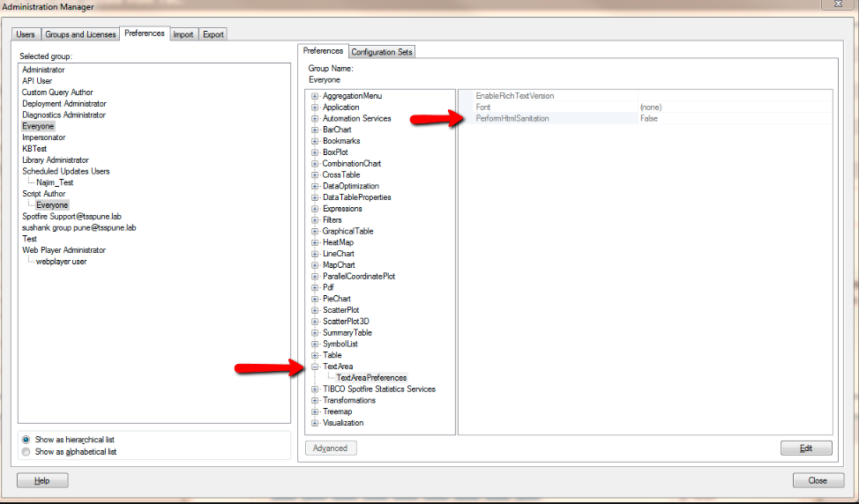The height and width of the screenshot is (504, 859).
Task: Select the GraphicalTable tree item
Action: click(x=347, y=231)
